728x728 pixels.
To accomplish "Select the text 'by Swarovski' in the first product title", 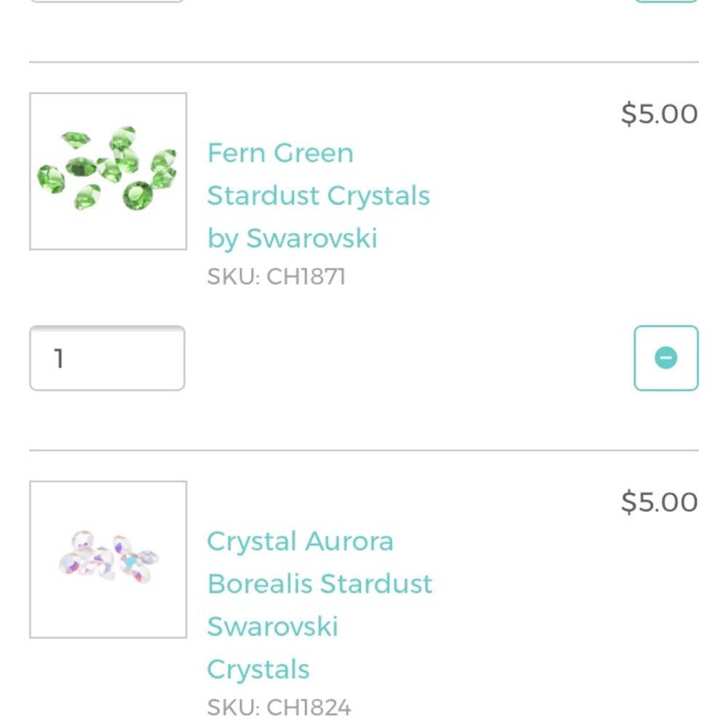I will (292, 237).
